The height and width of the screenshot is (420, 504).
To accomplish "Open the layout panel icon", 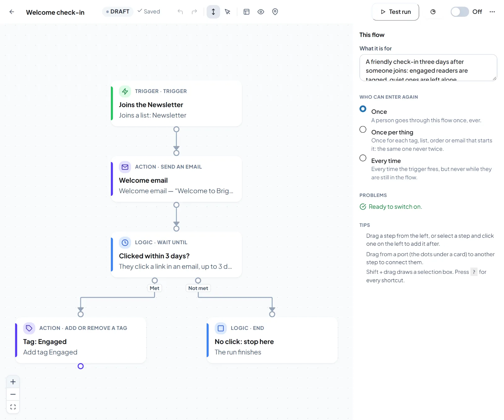I will (247, 12).
